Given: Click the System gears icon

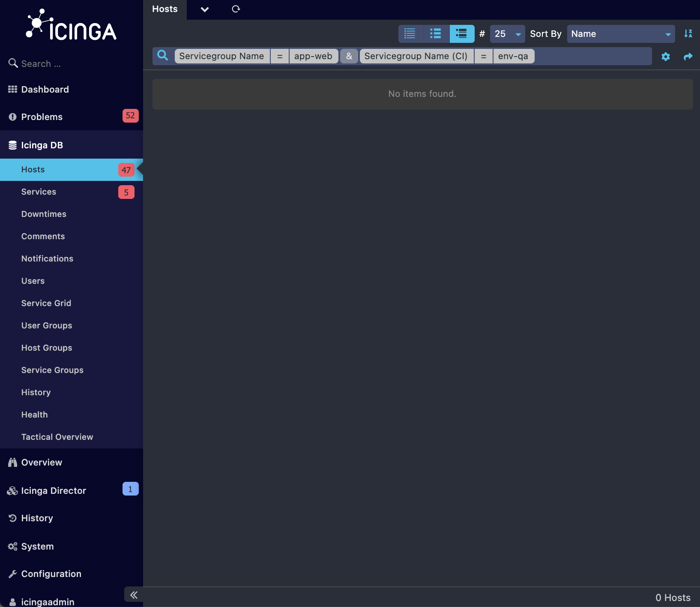Looking at the screenshot, I should pyautogui.click(x=12, y=546).
